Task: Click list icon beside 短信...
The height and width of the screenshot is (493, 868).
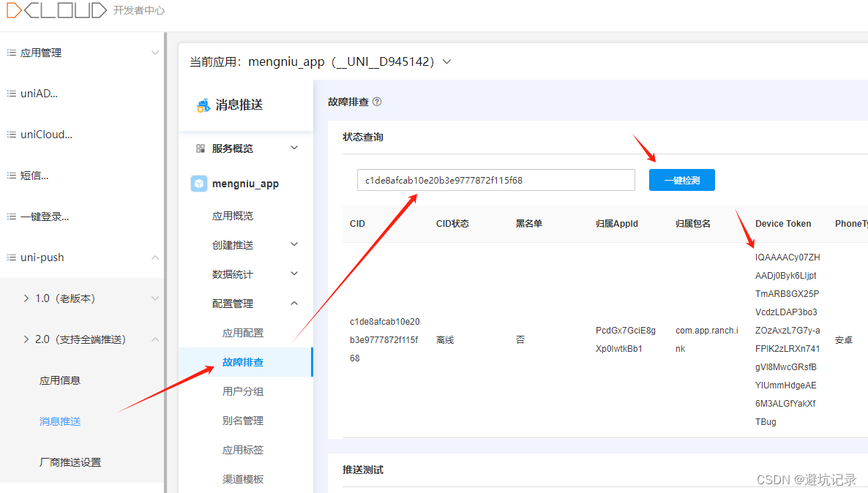Action: pos(11,176)
